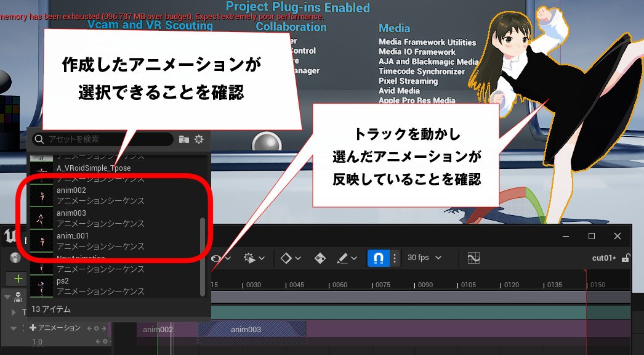Open the diamond key options dropdown
This screenshot has height=355, width=644.
[x=291, y=258]
